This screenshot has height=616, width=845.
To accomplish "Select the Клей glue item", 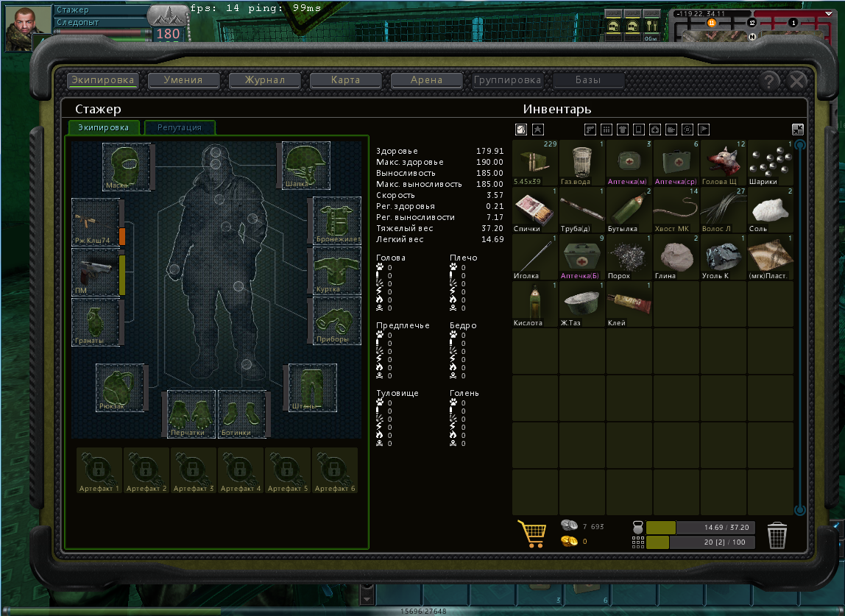I will click(629, 305).
